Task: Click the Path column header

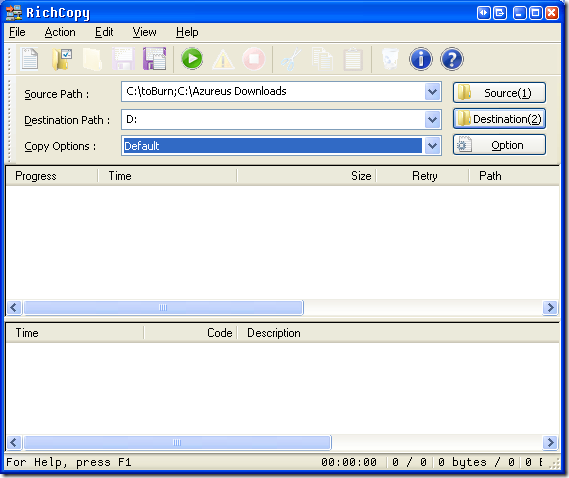Action: coord(514,176)
